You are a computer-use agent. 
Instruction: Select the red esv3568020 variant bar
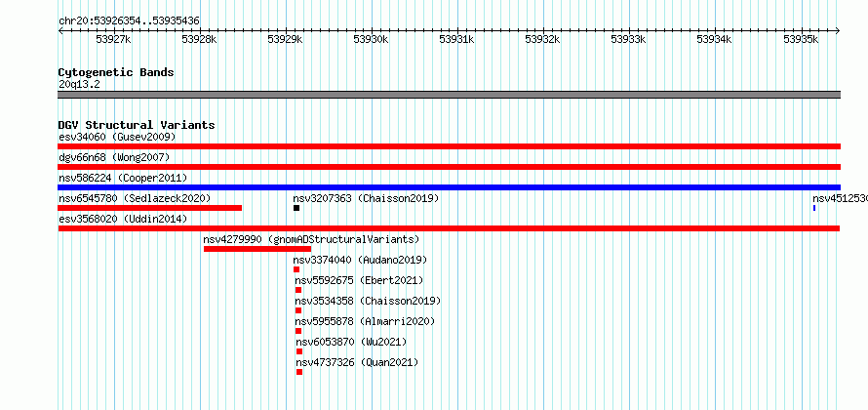449,228
